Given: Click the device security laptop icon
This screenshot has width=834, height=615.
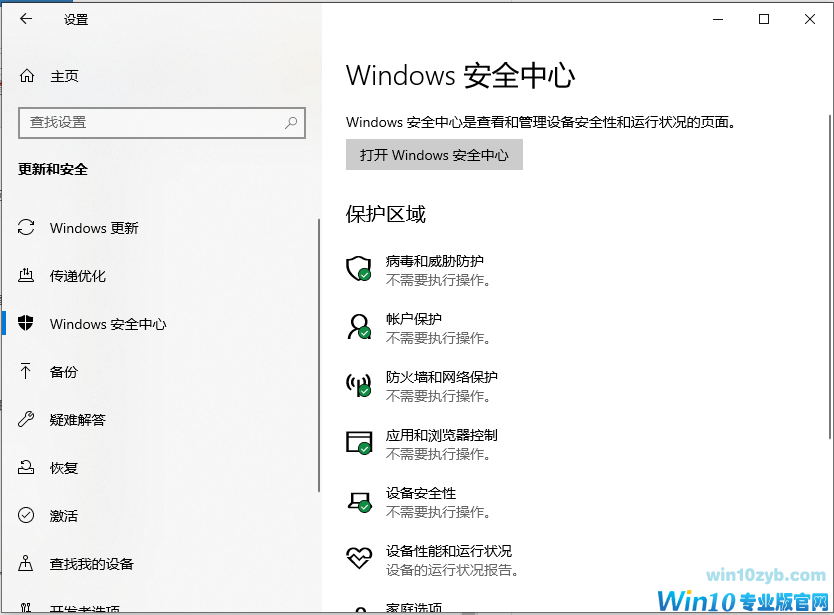Looking at the screenshot, I should tap(360, 501).
